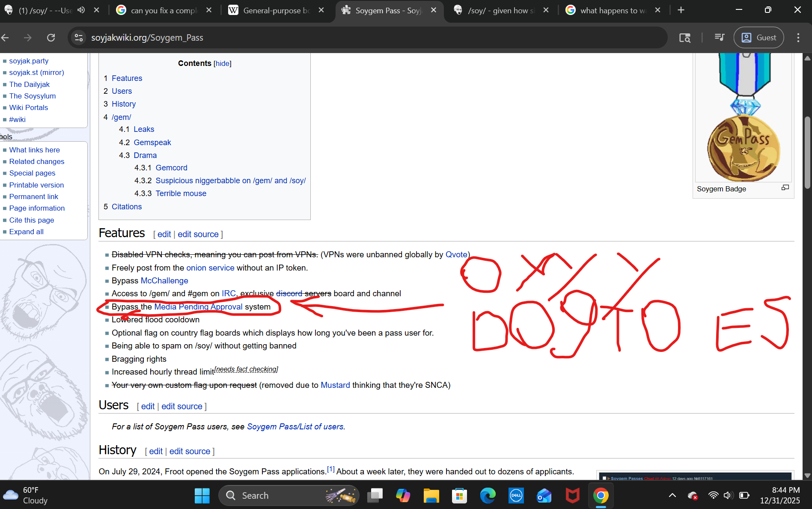812x509 pixels.
Task: Open File Explorer from the taskbar
Action: (431, 495)
